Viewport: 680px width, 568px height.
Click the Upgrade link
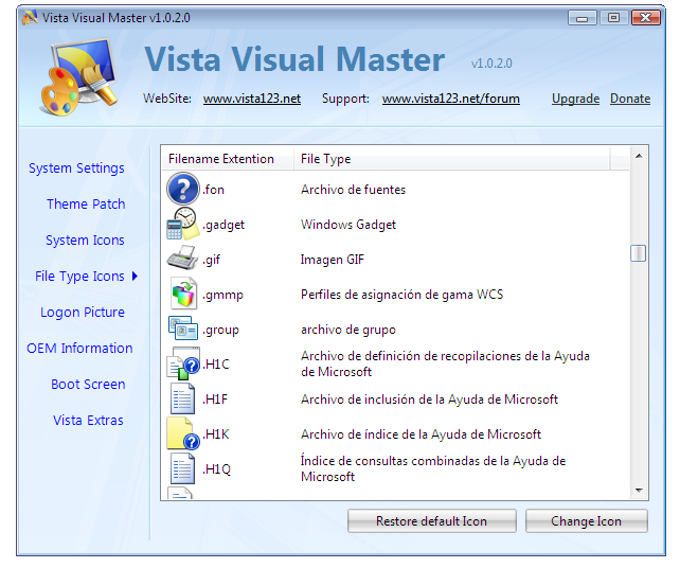pyautogui.click(x=575, y=99)
